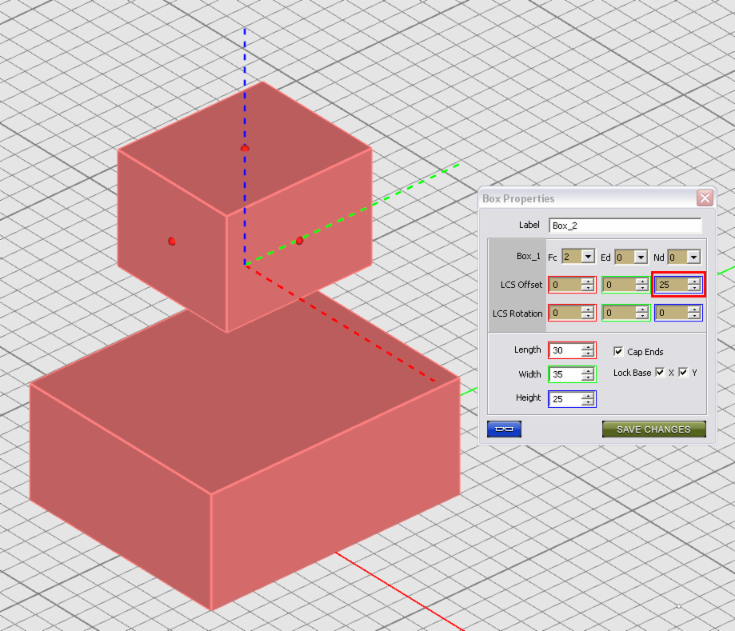Open the Fc face dropdown
735x631 pixels.
[x=586, y=257]
